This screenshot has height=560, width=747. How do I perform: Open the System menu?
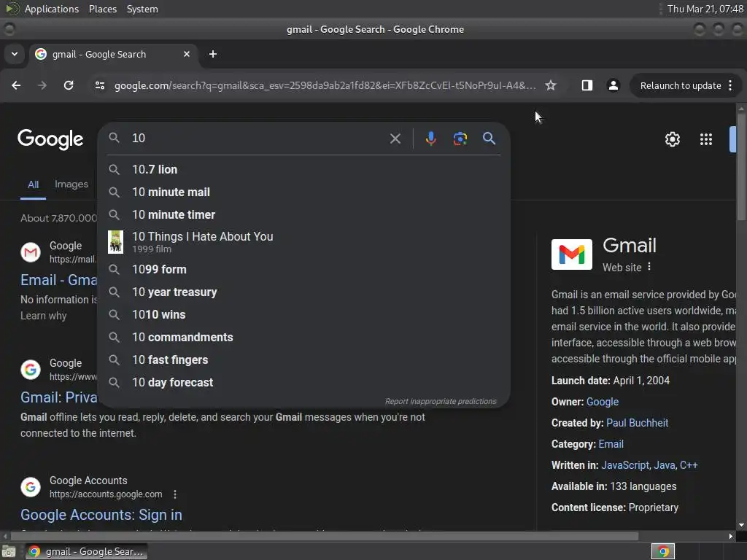pos(142,9)
